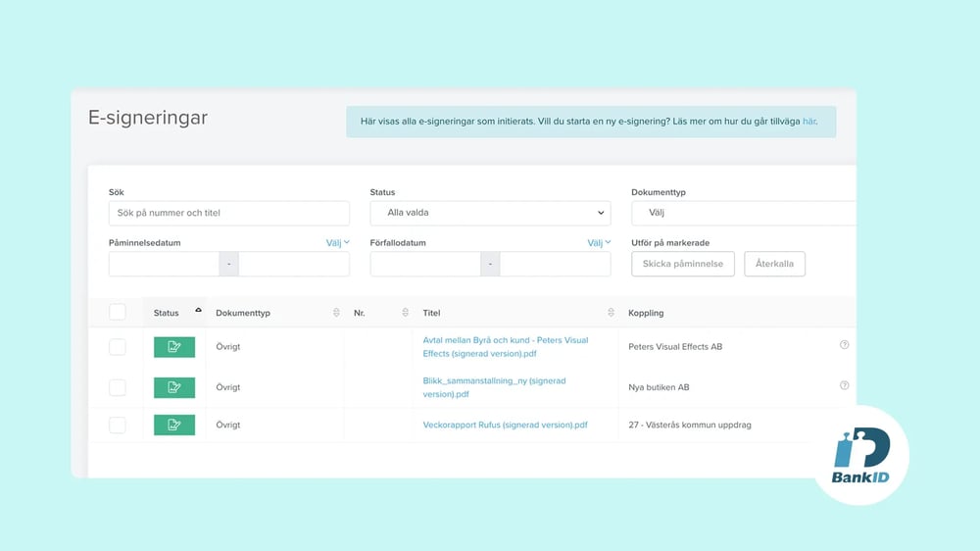Click signed status icon for Avtal mellan Byrå row
980x551 pixels.
click(173, 346)
